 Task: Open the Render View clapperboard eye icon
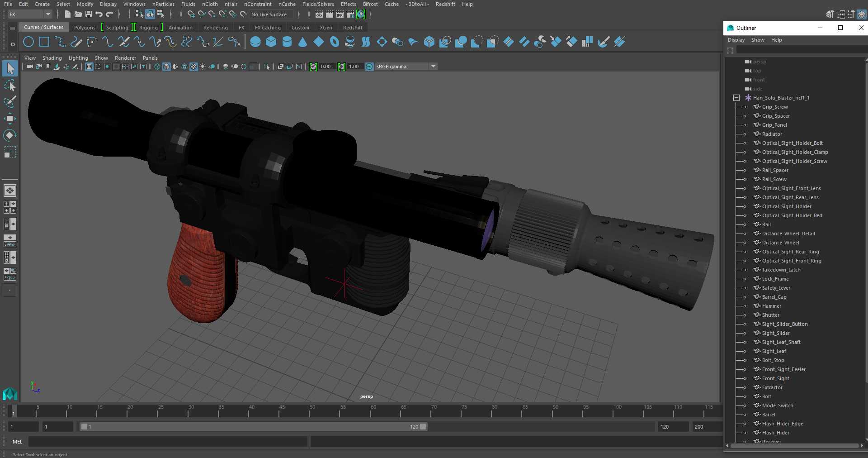coord(319,14)
